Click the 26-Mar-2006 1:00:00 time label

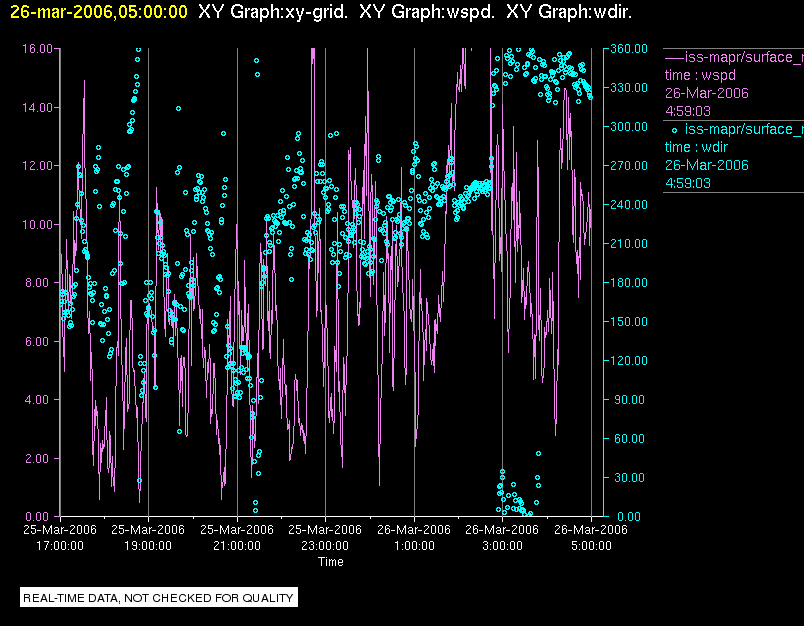414,537
